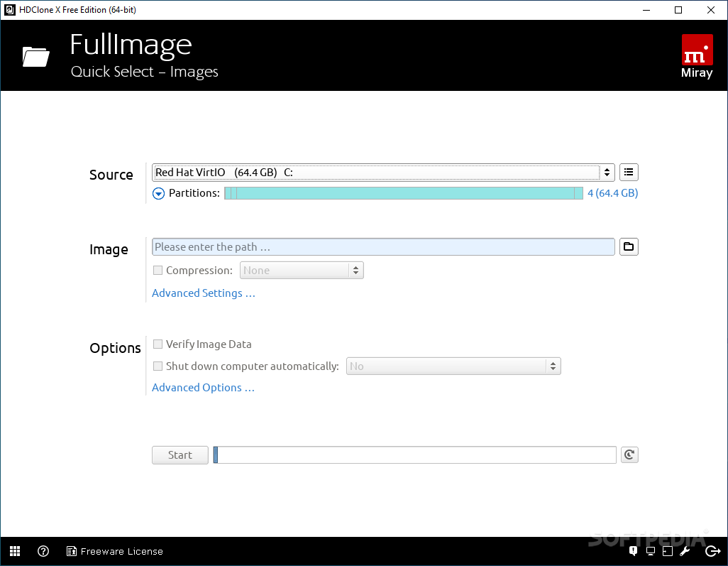
Task: Click the Freeware License document icon
Action: (x=72, y=551)
